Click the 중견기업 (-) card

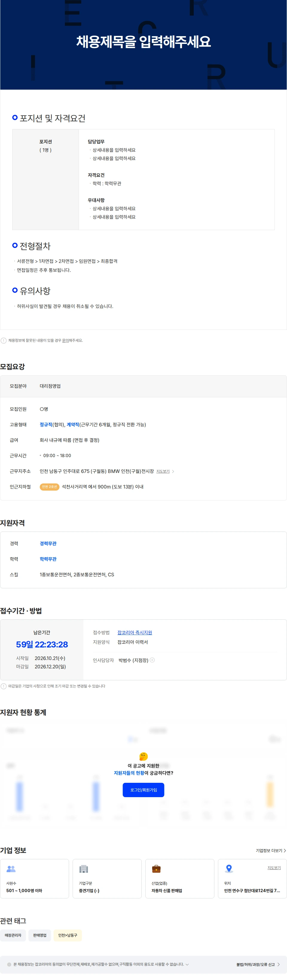[x=107, y=878]
